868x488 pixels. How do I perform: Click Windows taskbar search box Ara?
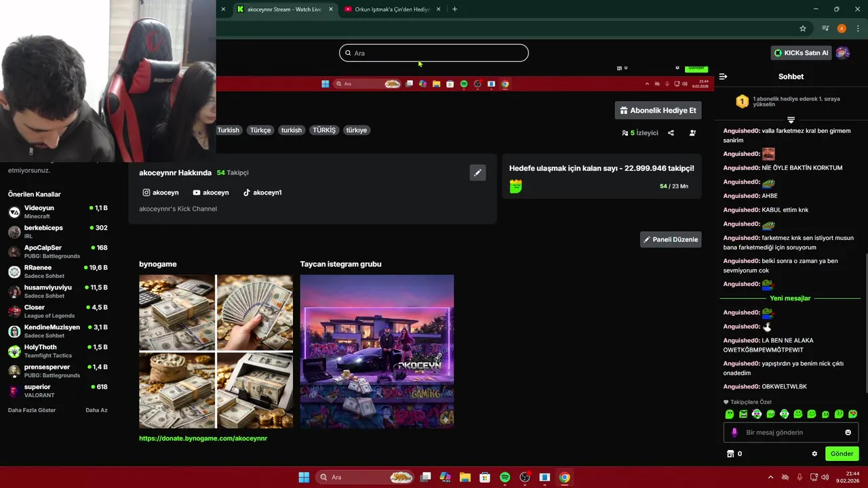click(x=363, y=477)
